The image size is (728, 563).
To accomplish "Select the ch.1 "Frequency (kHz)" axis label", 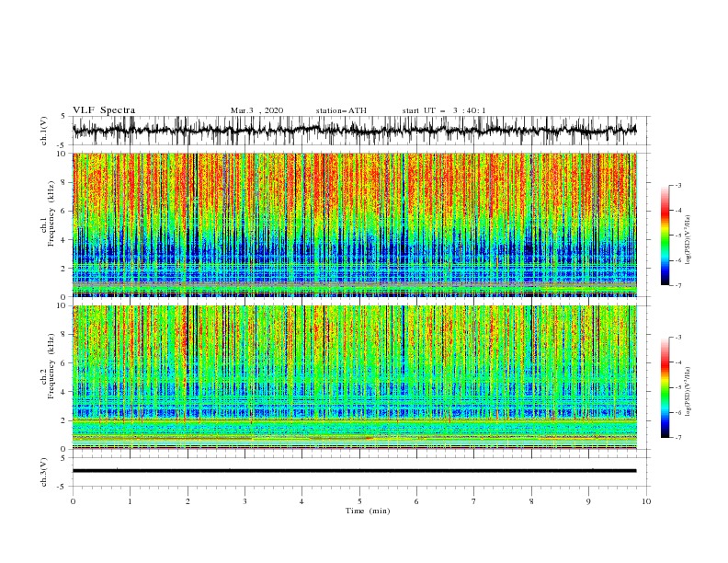I will click(51, 214).
